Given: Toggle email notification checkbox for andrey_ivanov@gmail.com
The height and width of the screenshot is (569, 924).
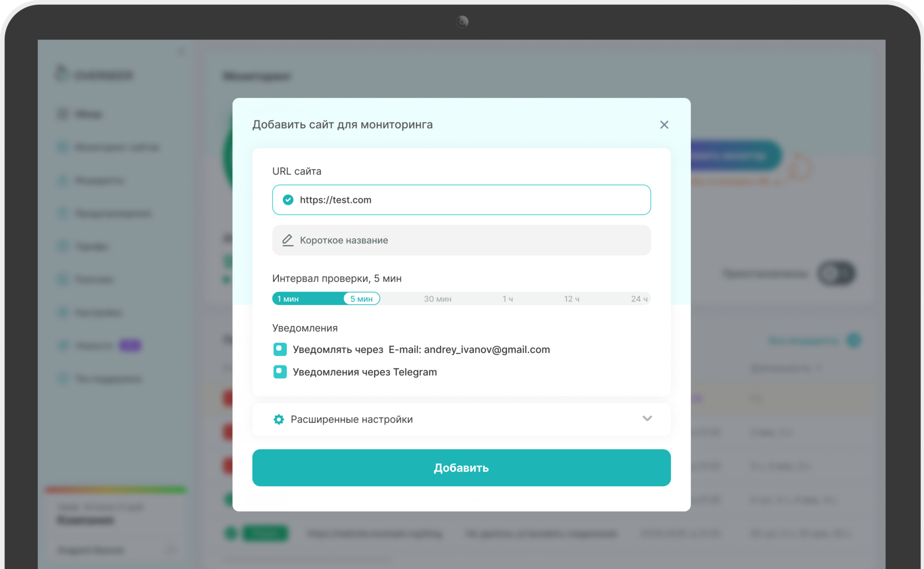Looking at the screenshot, I should pyautogui.click(x=280, y=350).
